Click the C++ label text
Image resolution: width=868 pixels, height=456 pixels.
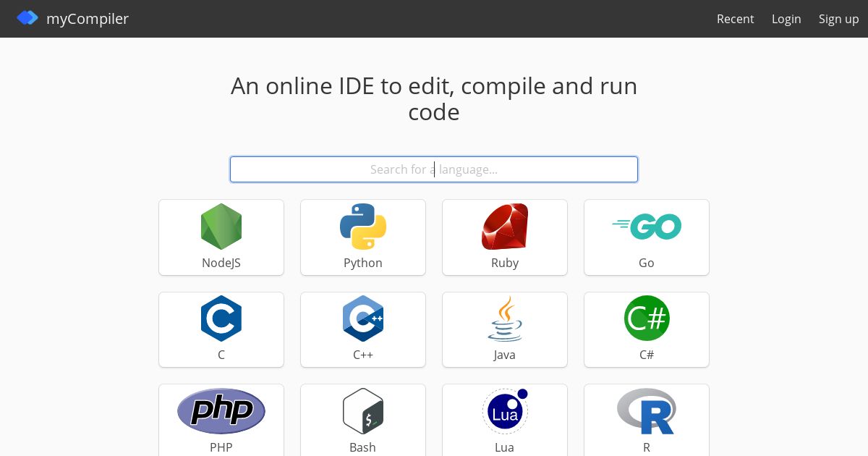tap(363, 355)
